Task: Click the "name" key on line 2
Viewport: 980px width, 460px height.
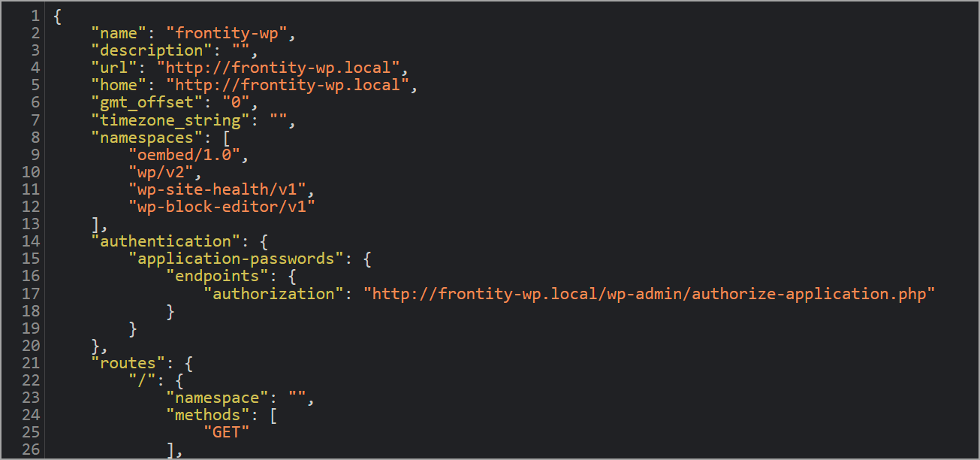Action: point(119,33)
